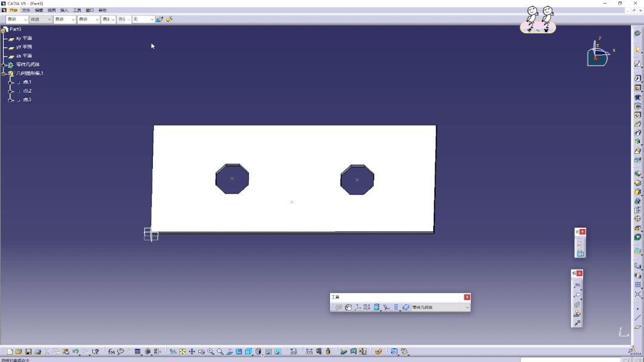644x362 pixels.
Task: Select xy 平面 in the specification tree
Action: pyautogui.click(x=24, y=38)
